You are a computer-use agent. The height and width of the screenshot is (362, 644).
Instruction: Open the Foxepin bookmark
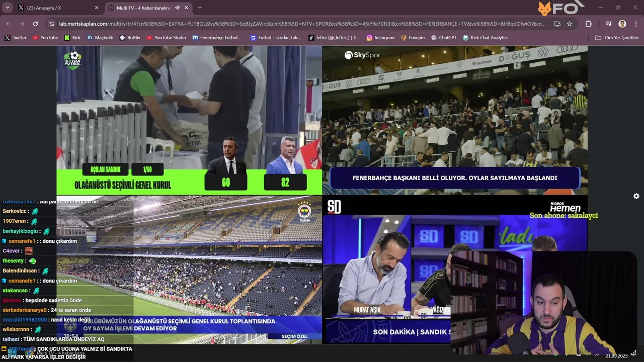point(413,38)
